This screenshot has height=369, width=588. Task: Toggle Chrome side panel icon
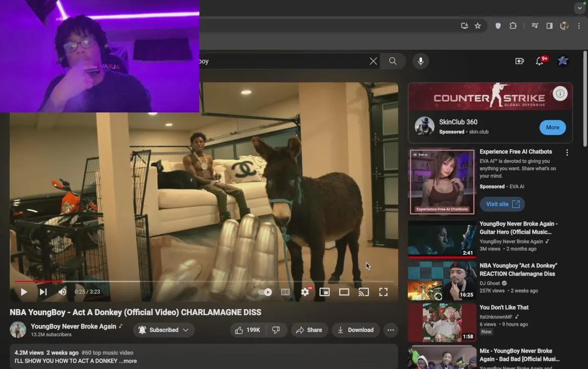(x=550, y=26)
